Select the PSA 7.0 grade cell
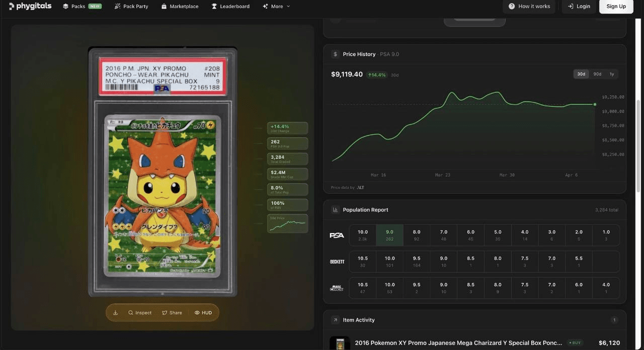The width and height of the screenshot is (644, 350). click(x=444, y=235)
